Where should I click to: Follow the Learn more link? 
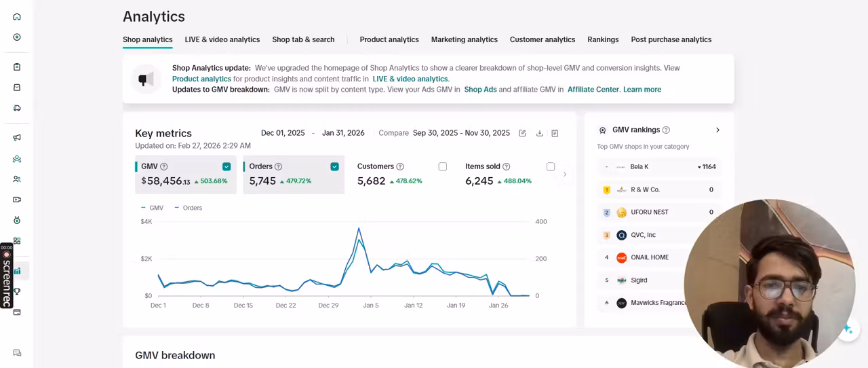[x=642, y=90]
